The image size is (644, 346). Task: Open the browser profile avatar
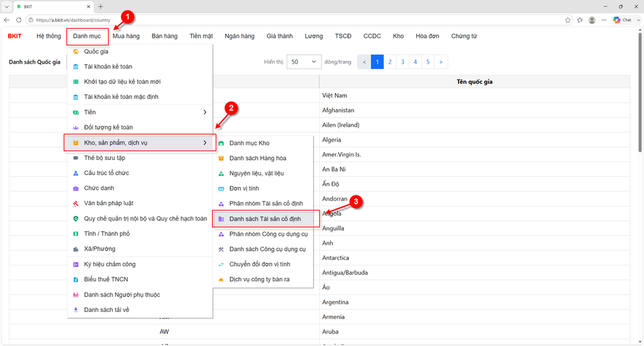[x=592, y=20]
